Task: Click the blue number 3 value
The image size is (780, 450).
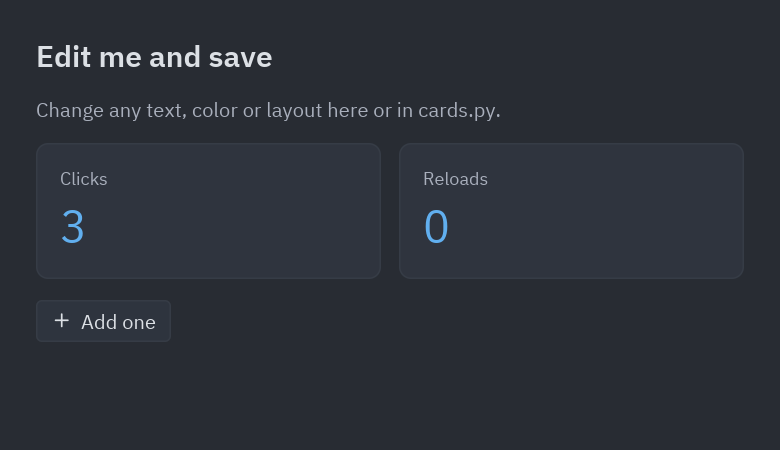Action: coord(73,227)
